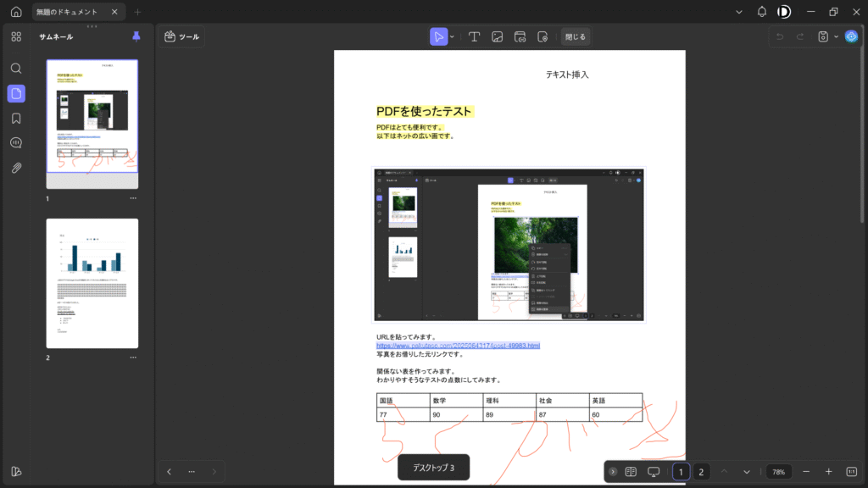Image resolution: width=868 pixels, height=488 pixels.
Task: Expand the save options dropdown arrow
Action: pyautogui.click(x=836, y=36)
